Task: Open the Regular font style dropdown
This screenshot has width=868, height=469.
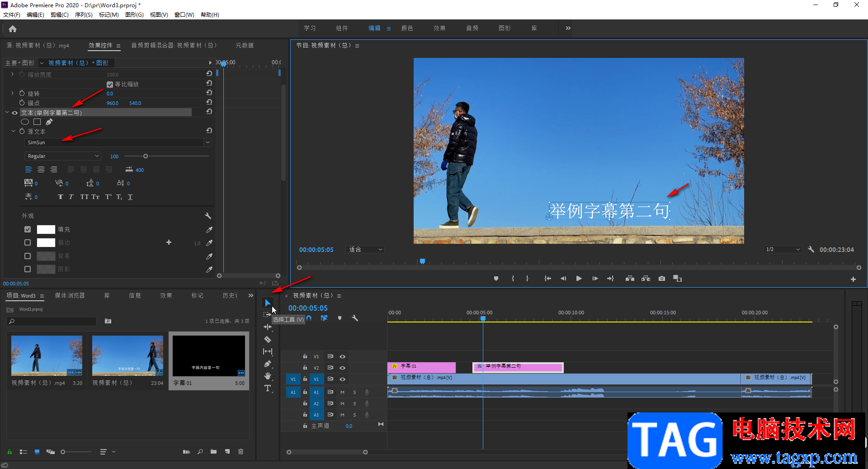Action: point(62,156)
